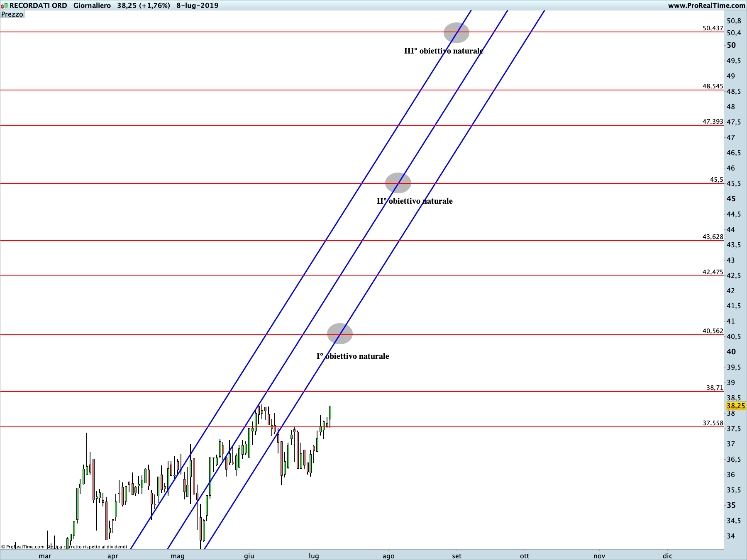
Task: Click the yellow 38,25 current price tag
Action: click(x=736, y=406)
